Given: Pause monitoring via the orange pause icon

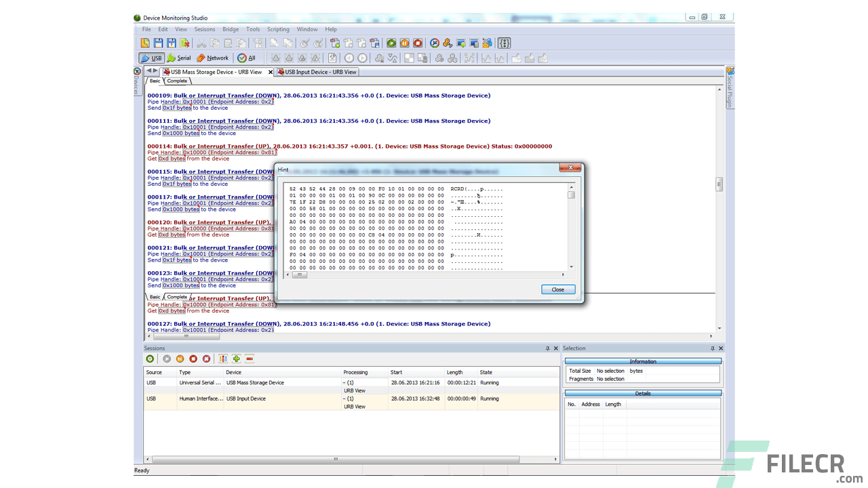Looking at the screenshot, I should (x=180, y=359).
